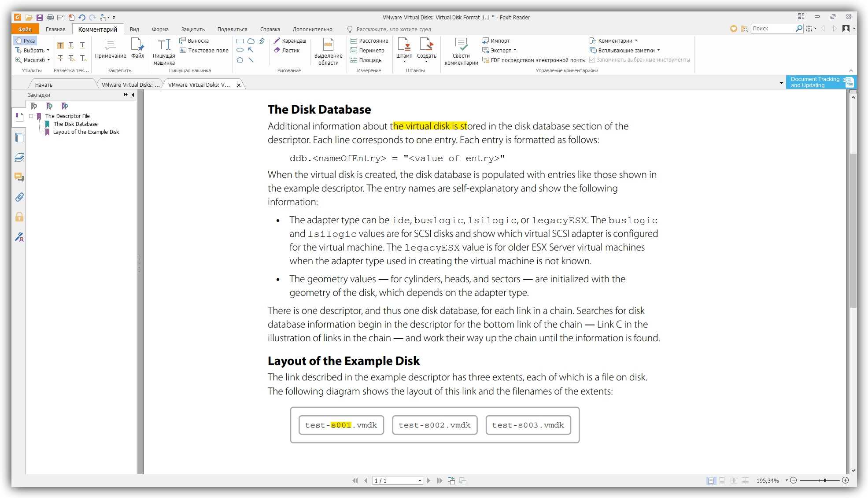Open the comments panel in sidebar
Screen dimensions: 868x498
tap(19, 177)
